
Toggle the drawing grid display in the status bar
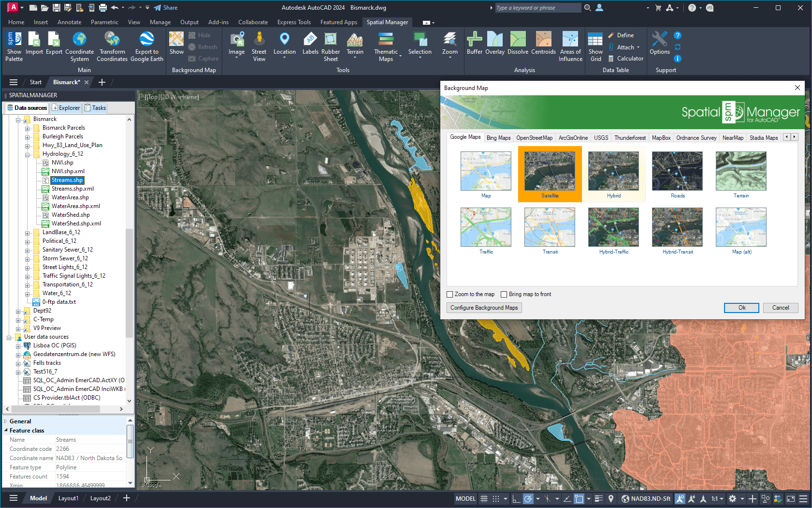[x=484, y=498]
